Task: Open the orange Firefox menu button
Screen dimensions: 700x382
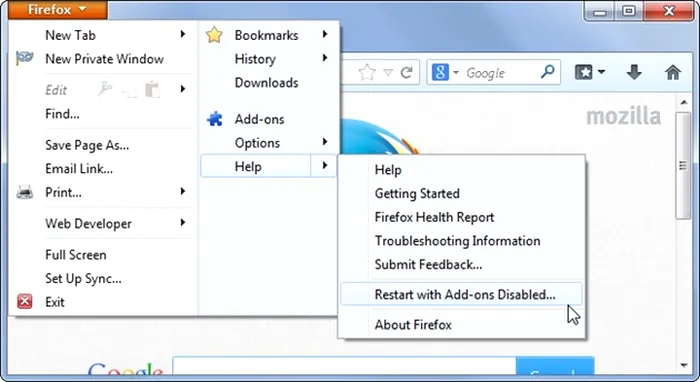Action: tap(58, 9)
